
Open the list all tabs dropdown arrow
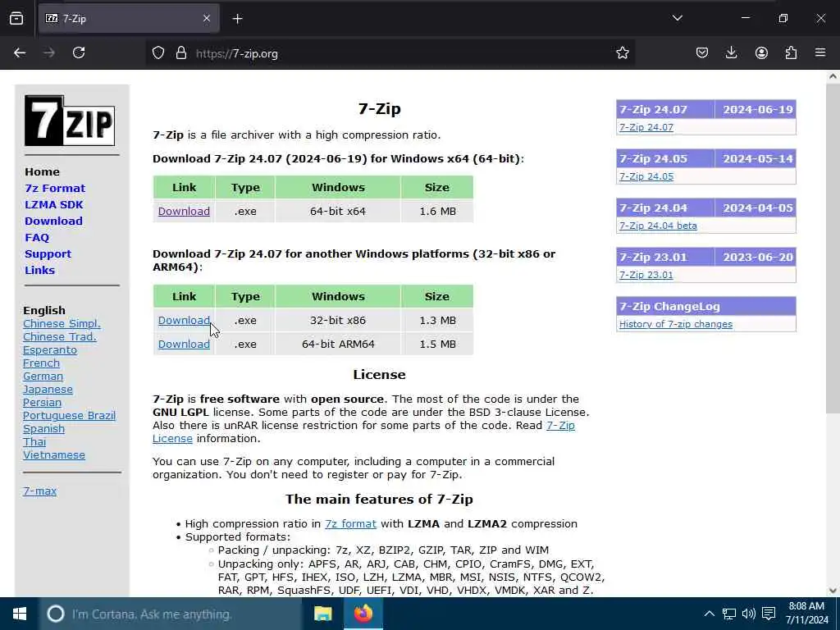[x=677, y=18]
